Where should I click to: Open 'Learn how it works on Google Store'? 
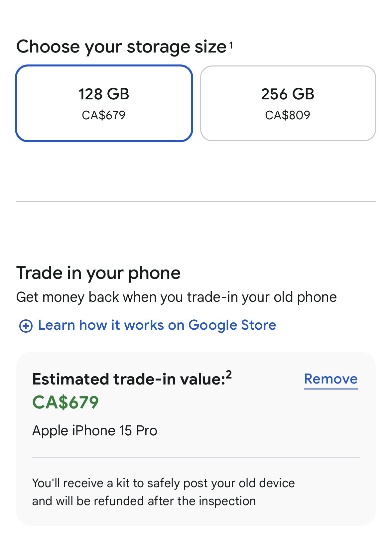coord(157,325)
